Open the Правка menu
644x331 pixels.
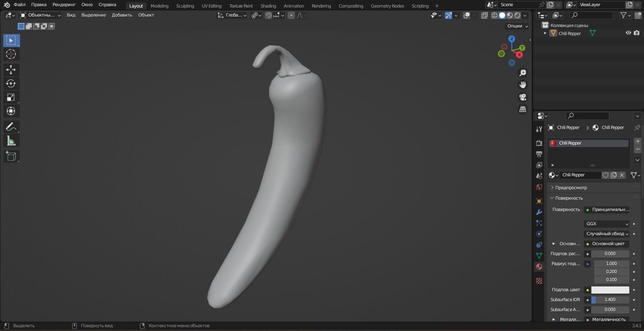tap(39, 5)
